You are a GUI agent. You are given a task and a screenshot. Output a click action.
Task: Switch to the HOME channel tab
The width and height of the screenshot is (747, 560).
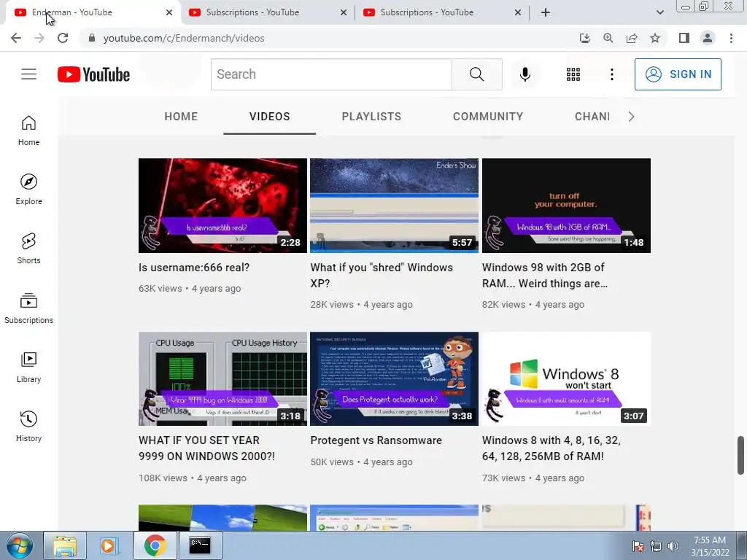click(x=181, y=117)
